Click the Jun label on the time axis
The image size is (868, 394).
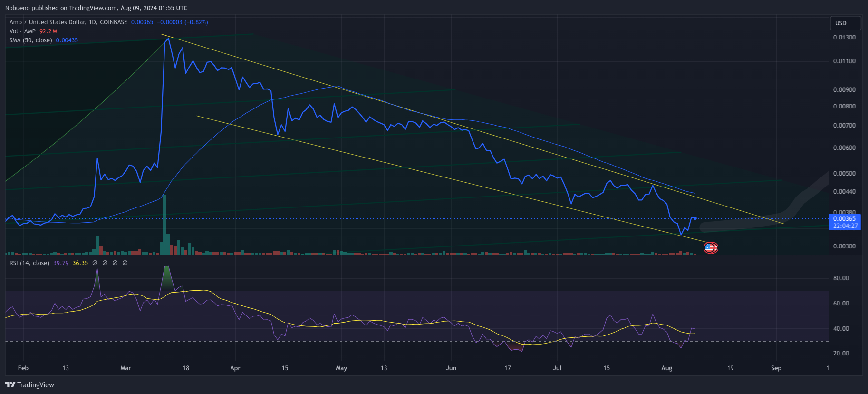(x=451, y=368)
